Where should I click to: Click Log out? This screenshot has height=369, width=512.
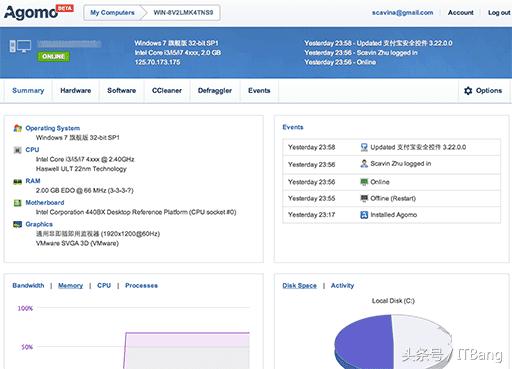499,13
